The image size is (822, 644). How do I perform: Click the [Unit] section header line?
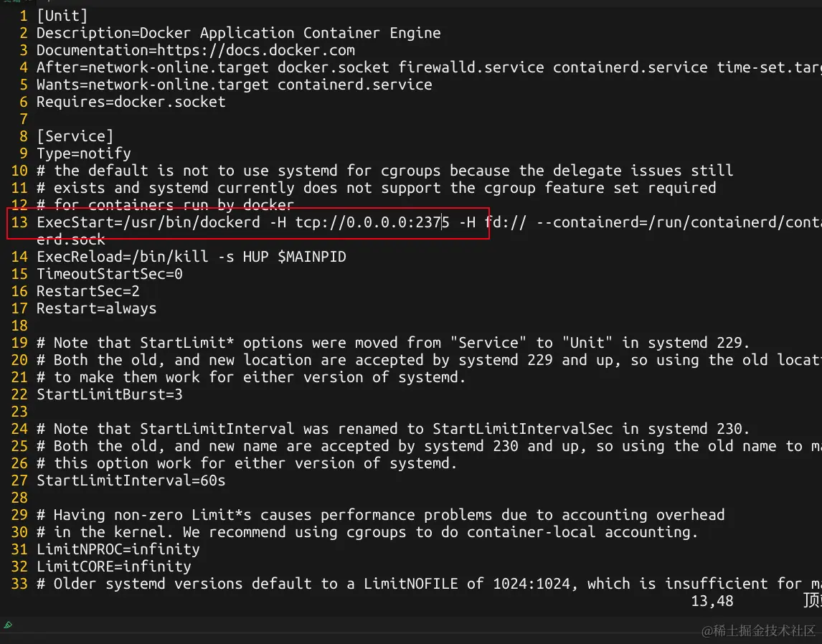pos(62,16)
